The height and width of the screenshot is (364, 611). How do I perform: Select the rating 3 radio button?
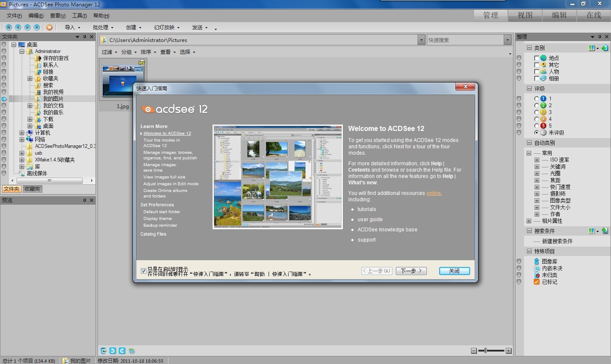tap(537, 112)
